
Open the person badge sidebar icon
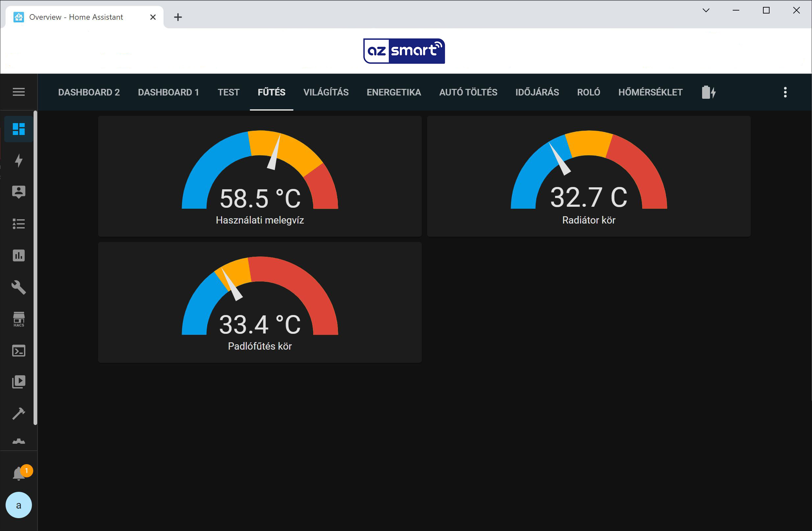click(x=19, y=192)
